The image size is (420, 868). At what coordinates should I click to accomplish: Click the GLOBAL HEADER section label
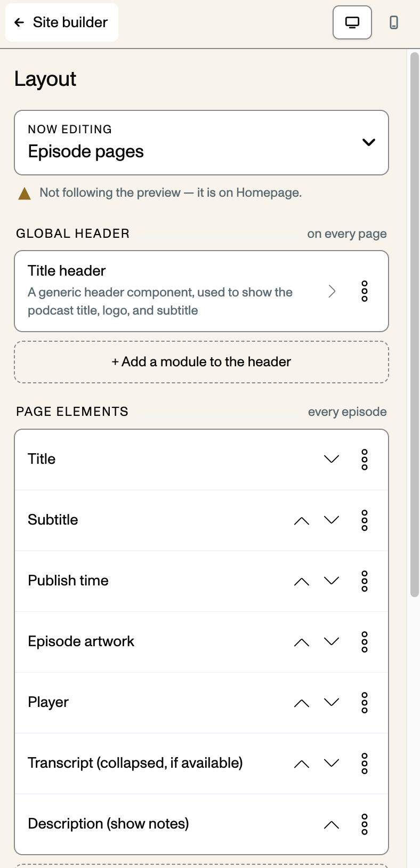coord(72,234)
